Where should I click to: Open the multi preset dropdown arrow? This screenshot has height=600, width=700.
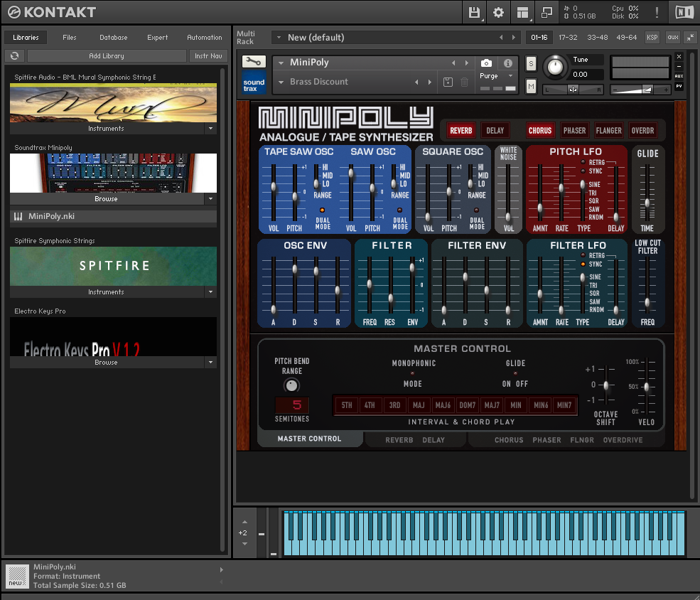[279, 38]
